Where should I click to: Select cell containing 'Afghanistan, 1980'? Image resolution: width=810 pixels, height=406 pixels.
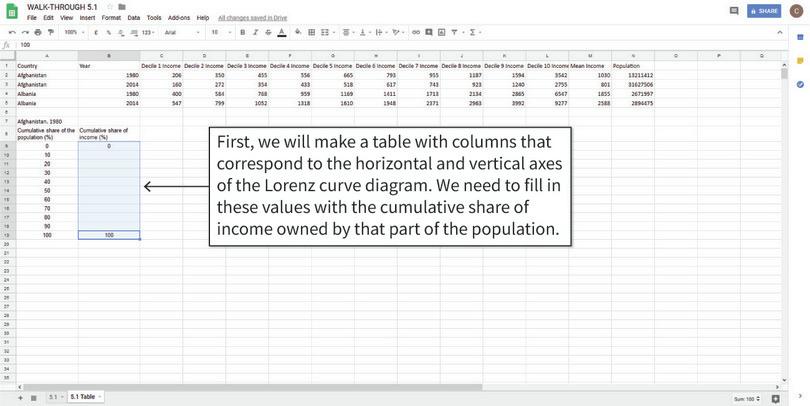point(47,121)
